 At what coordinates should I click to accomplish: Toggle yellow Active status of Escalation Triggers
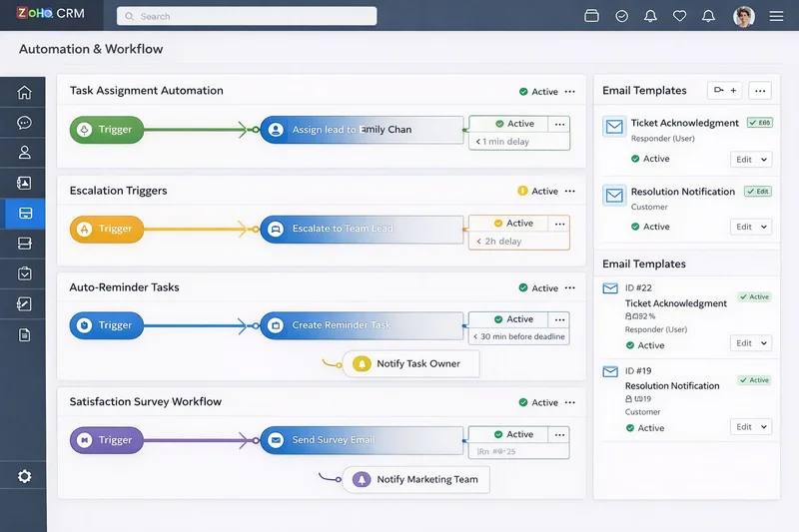[537, 191]
